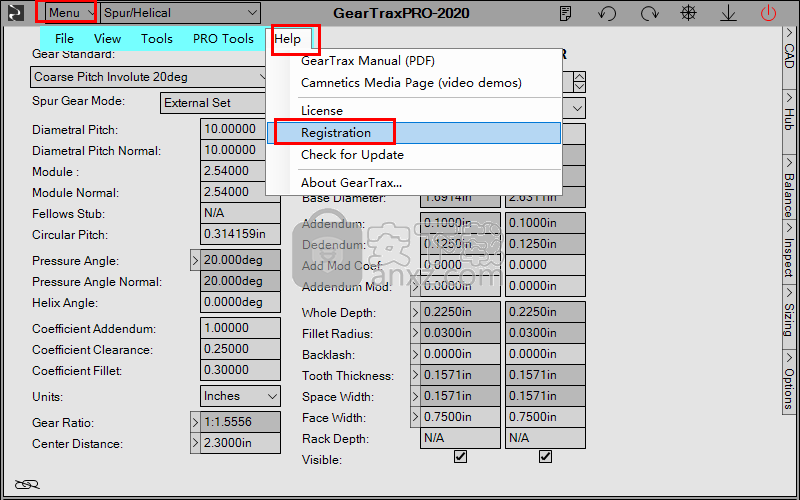Expand the Backlash arrow
Viewport: 800px width, 500px height.
[x=415, y=354]
